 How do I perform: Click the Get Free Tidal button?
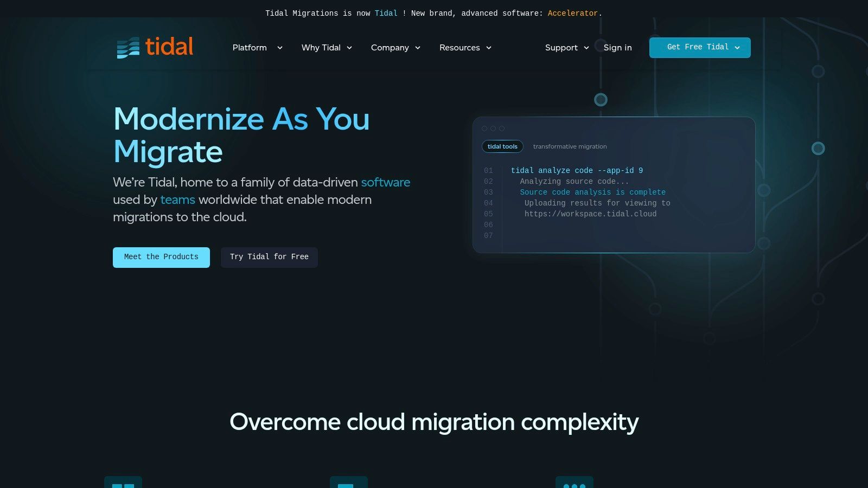pos(700,48)
